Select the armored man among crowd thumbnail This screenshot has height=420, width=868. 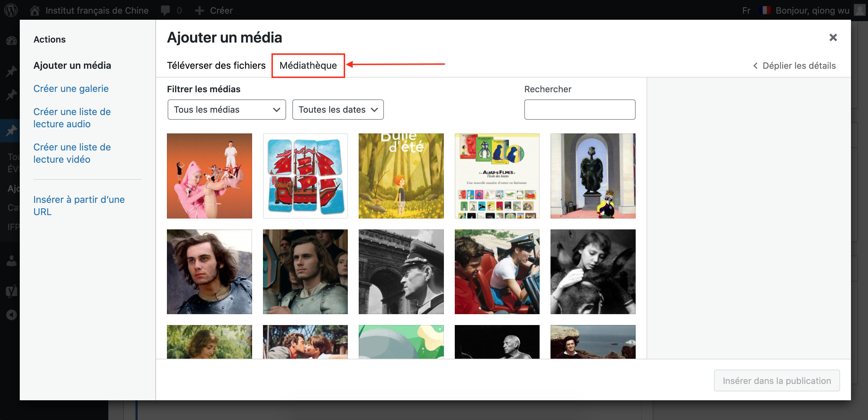click(x=305, y=272)
